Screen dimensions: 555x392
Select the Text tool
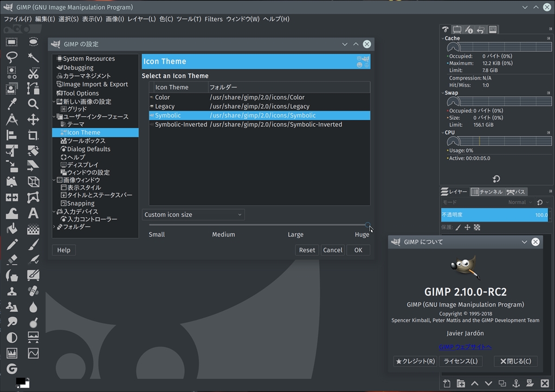tap(33, 213)
